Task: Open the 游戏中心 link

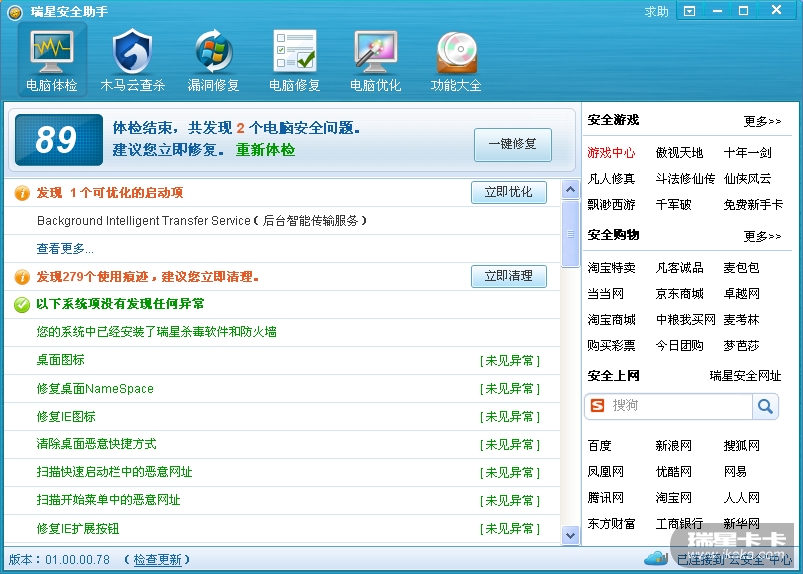Action: 611,153
